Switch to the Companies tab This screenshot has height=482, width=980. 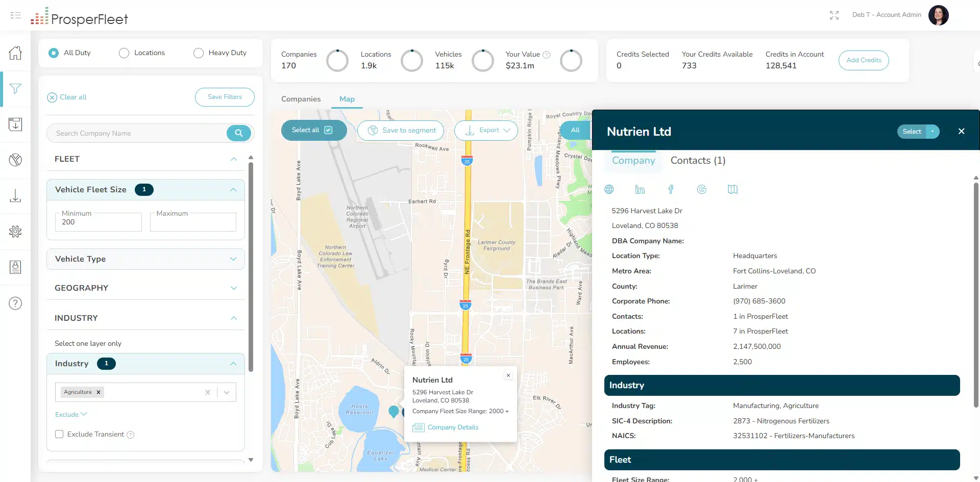pos(301,99)
